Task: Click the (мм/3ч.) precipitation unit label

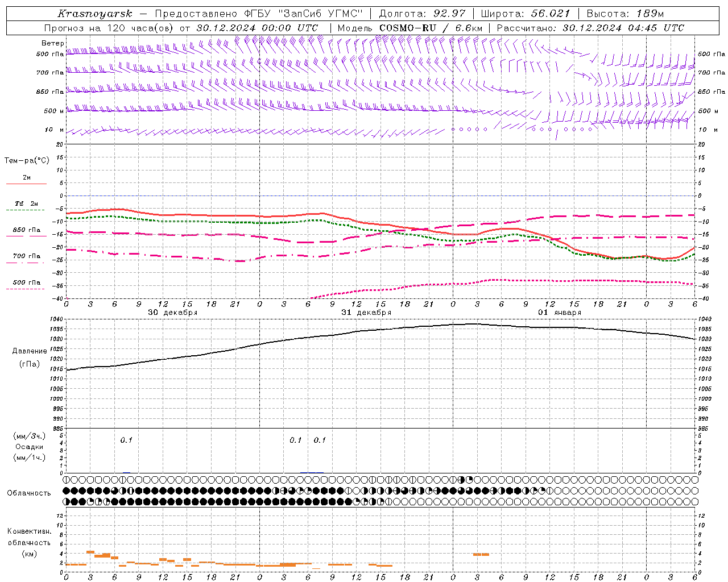Action: [x=30, y=436]
